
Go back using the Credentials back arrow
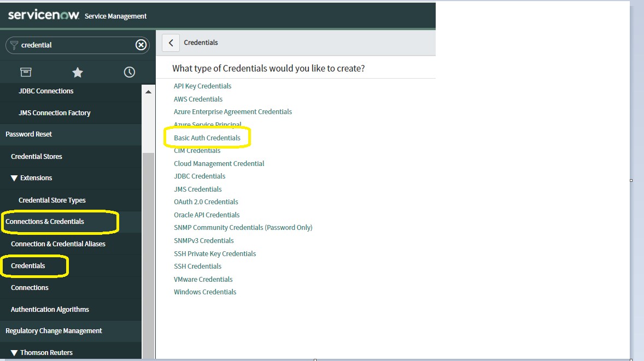click(x=171, y=43)
